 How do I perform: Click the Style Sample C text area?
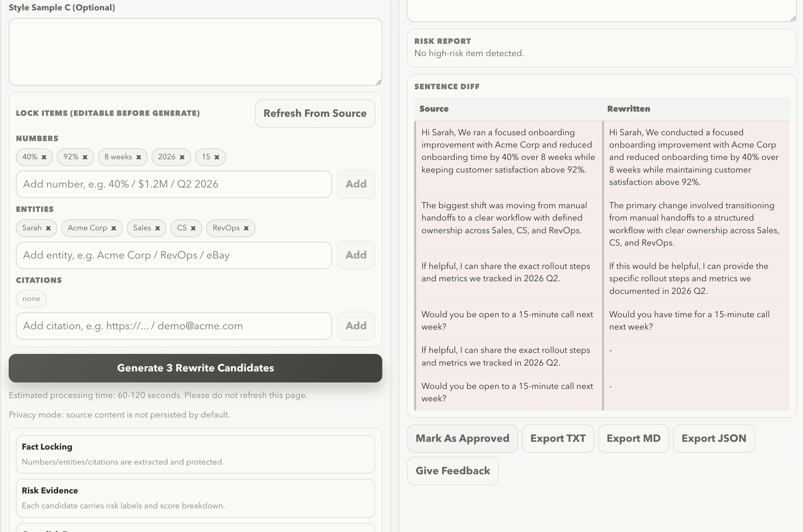(x=195, y=52)
